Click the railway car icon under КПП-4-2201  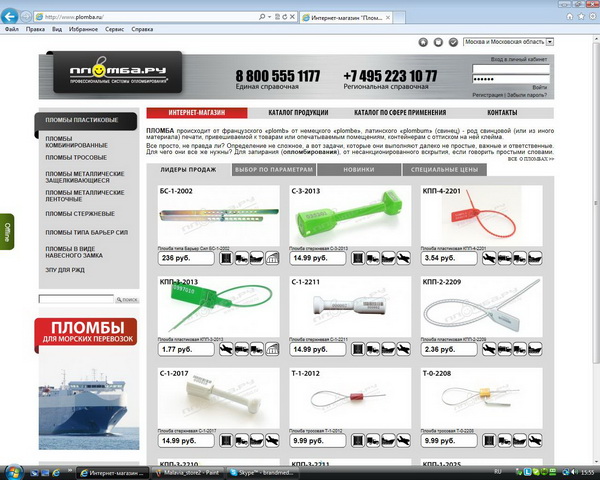coord(504,258)
